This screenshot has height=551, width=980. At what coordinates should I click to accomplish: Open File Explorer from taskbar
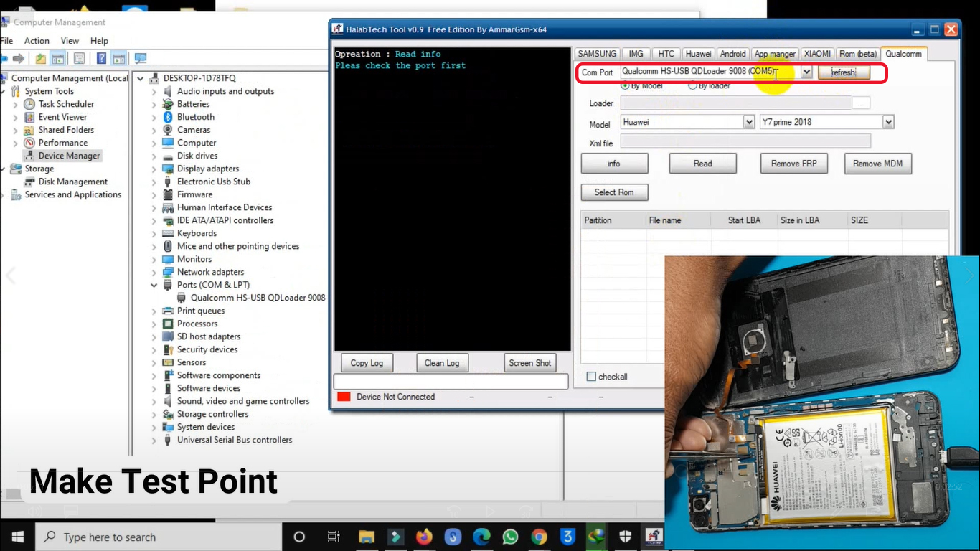pos(367,537)
